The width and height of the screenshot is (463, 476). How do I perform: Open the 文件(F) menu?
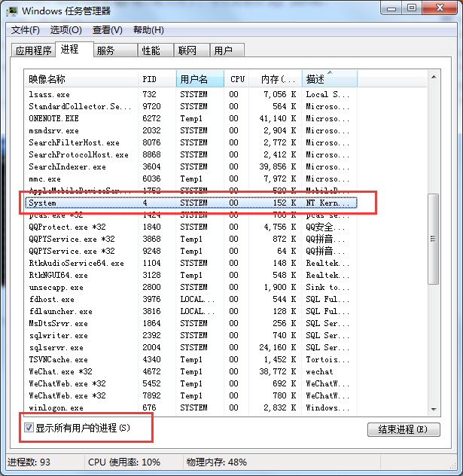(26, 30)
